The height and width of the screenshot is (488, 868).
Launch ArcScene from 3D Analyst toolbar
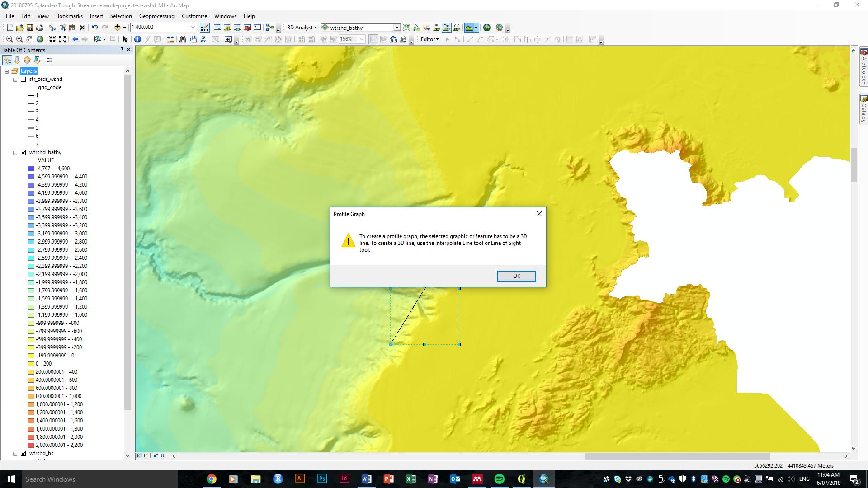pos(487,28)
